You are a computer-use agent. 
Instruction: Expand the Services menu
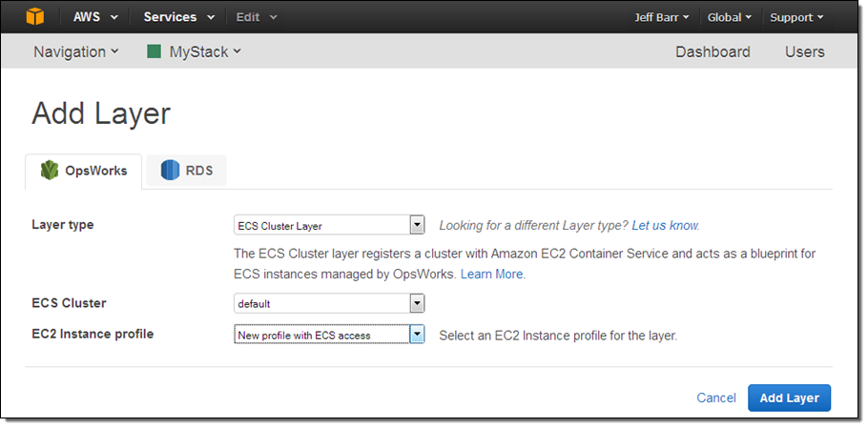pyautogui.click(x=178, y=17)
